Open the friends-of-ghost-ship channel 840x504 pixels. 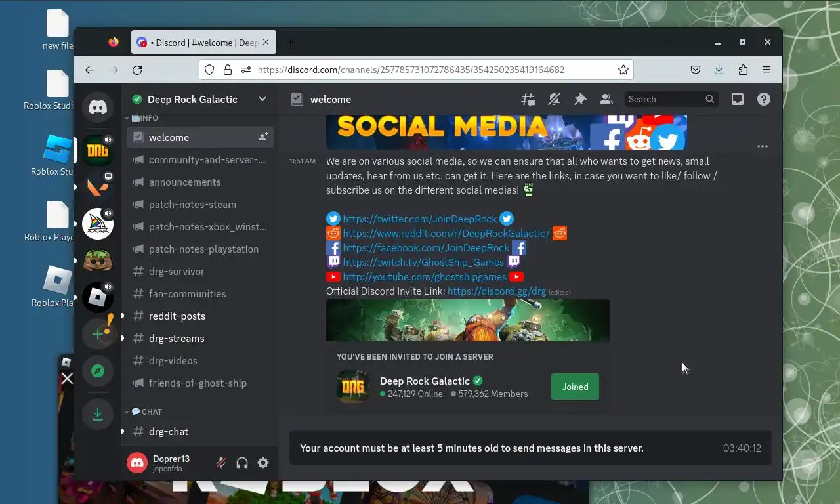point(200,383)
